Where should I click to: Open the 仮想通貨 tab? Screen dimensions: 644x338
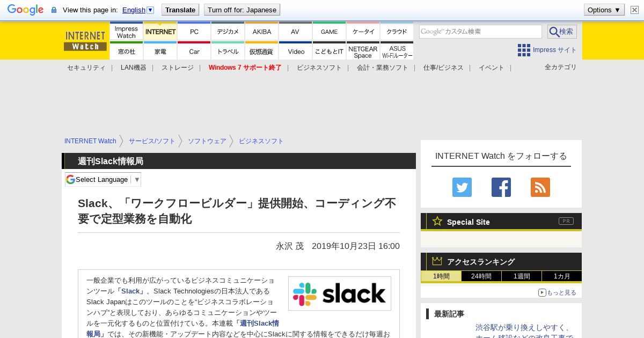tap(261, 51)
